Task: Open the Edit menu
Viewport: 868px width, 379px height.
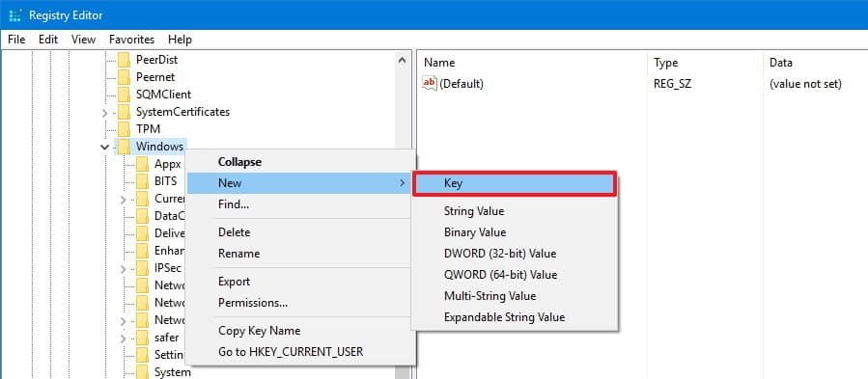Action: click(x=48, y=40)
